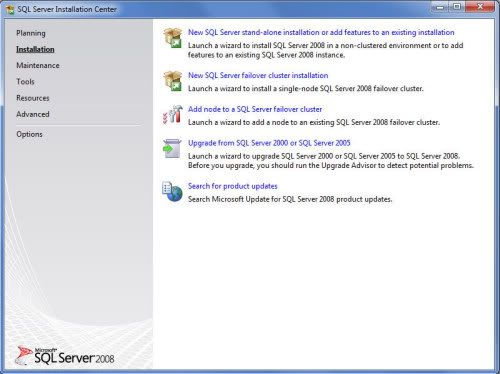This screenshot has width=500, height=374.
Task: Go to the Maintenance section
Action: (x=38, y=65)
